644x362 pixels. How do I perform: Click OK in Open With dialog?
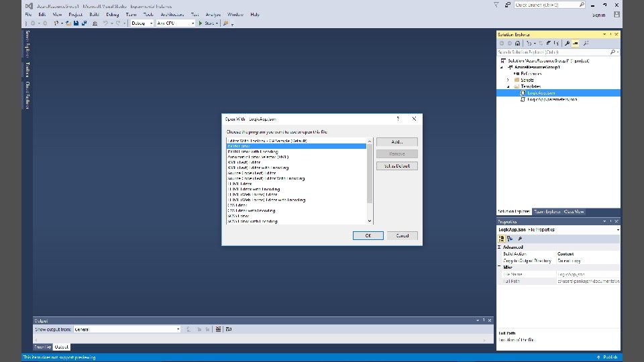pyautogui.click(x=368, y=235)
